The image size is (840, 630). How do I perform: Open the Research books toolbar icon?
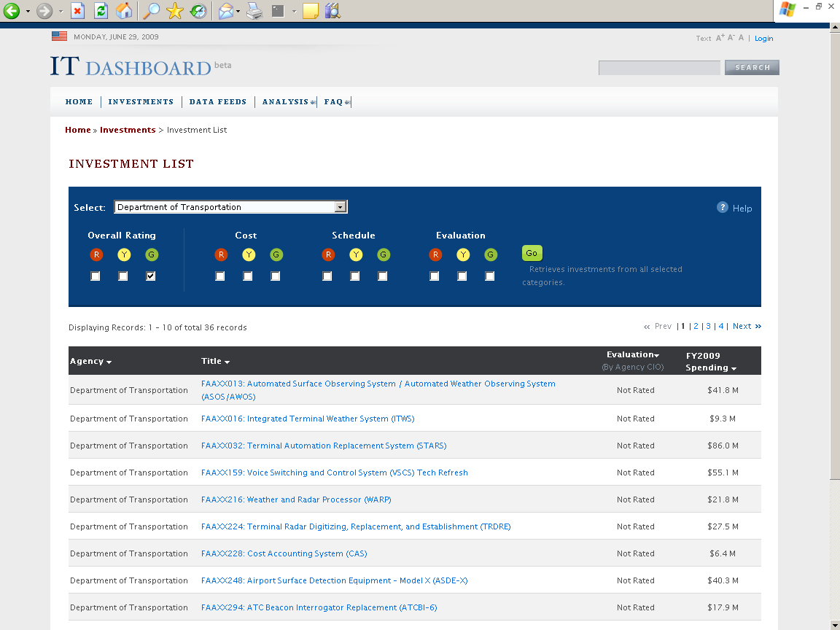(x=332, y=11)
